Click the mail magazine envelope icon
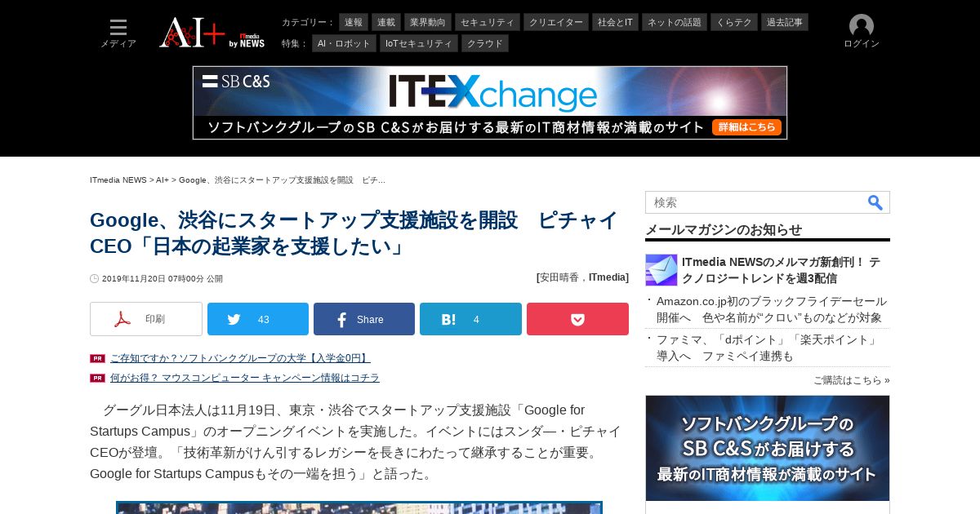This screenshot has width=980, height=514. pos(661,270)
